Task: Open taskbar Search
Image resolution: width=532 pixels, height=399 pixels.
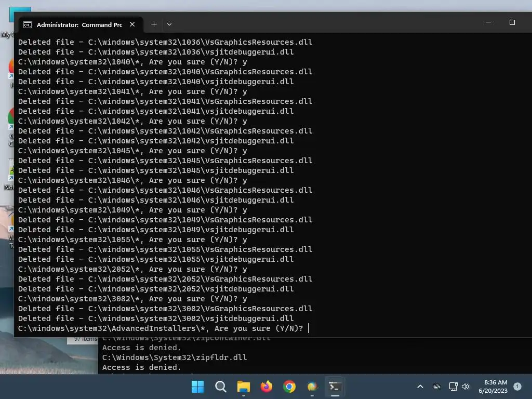Action: 220,387
